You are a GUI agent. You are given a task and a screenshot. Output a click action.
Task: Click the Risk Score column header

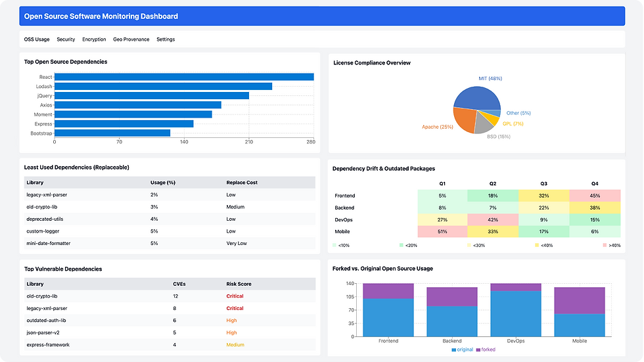tap(239, 284)
